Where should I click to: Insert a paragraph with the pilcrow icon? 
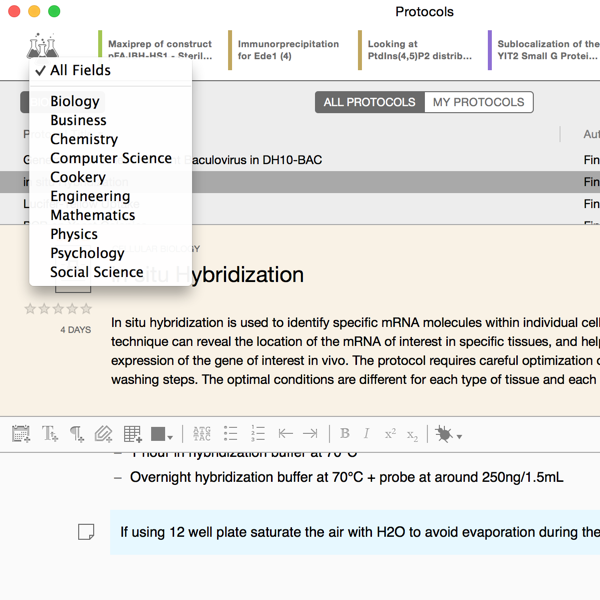click(x=77, y=434)
